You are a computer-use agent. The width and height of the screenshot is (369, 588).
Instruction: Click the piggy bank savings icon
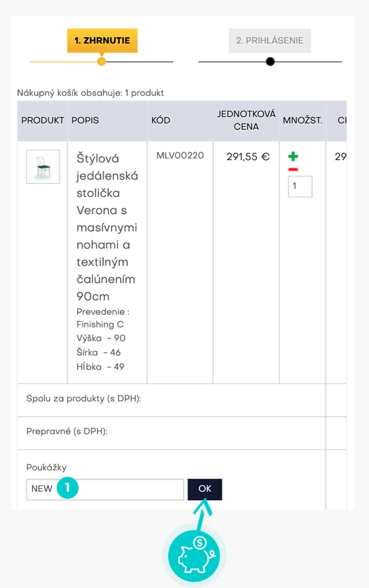pyautogui.click(x=194, y=556)
